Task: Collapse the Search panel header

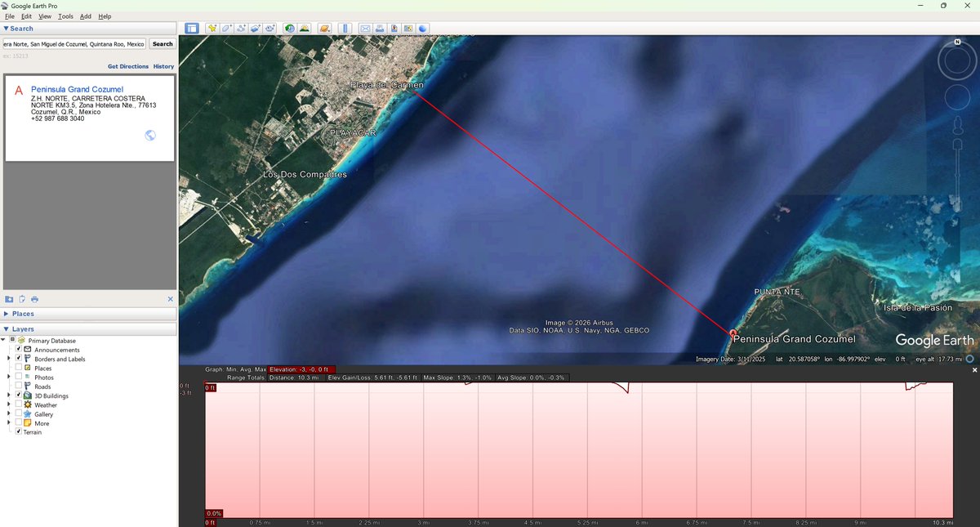Action: [88, 28]
